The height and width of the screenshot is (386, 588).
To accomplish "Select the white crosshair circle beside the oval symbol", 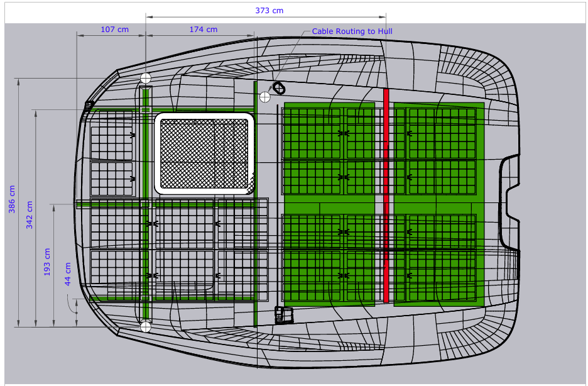I will tap(265, 96).
